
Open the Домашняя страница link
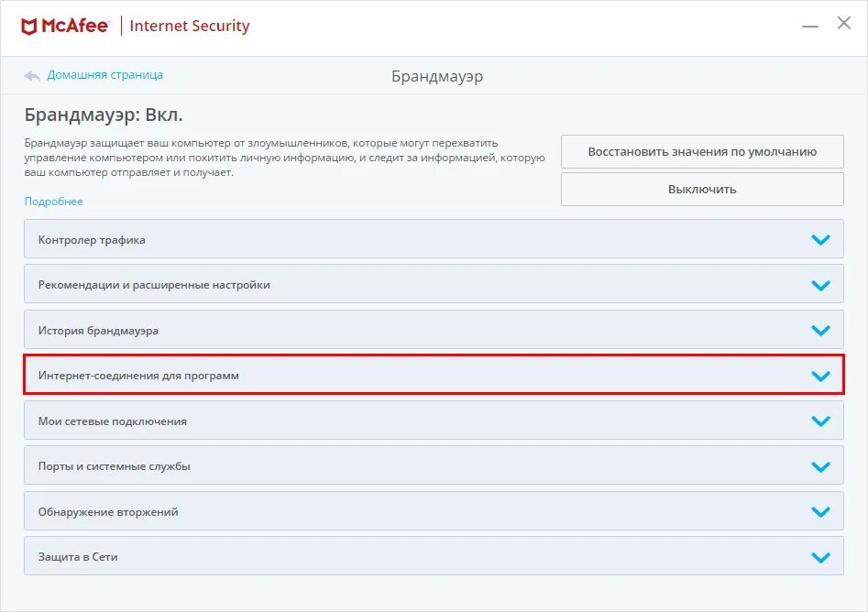pos(104,75)
